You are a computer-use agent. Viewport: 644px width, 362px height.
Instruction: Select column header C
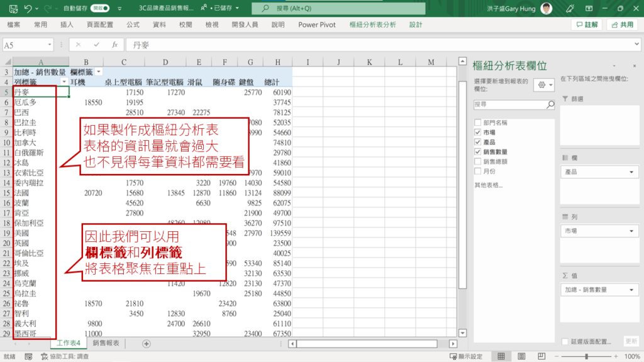tap(124, 62)
